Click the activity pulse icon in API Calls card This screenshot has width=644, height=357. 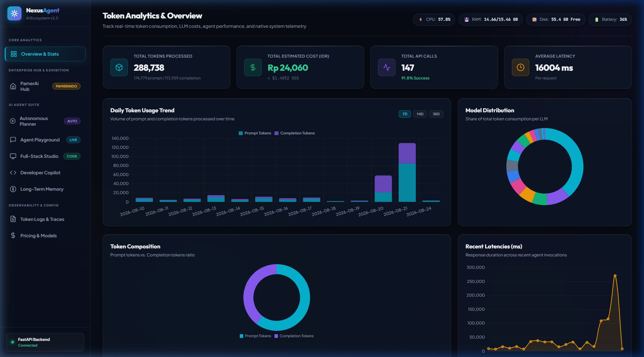387,67
